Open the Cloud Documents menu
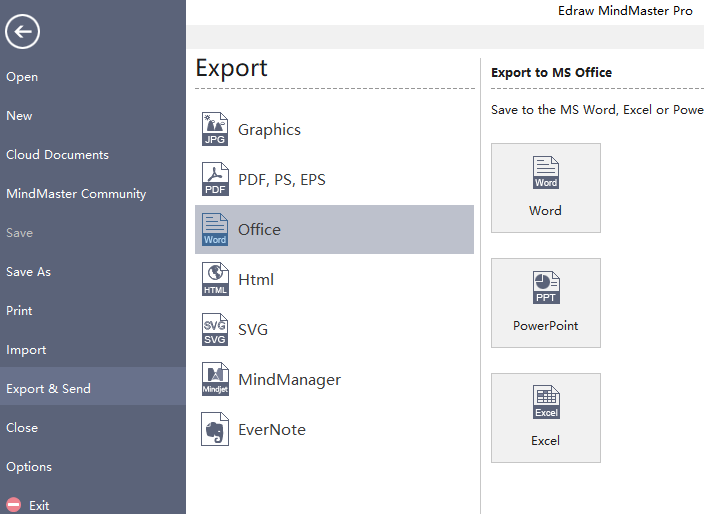This screenshot has height=514, width=704. pyautogui.click(x=57, y=155)
